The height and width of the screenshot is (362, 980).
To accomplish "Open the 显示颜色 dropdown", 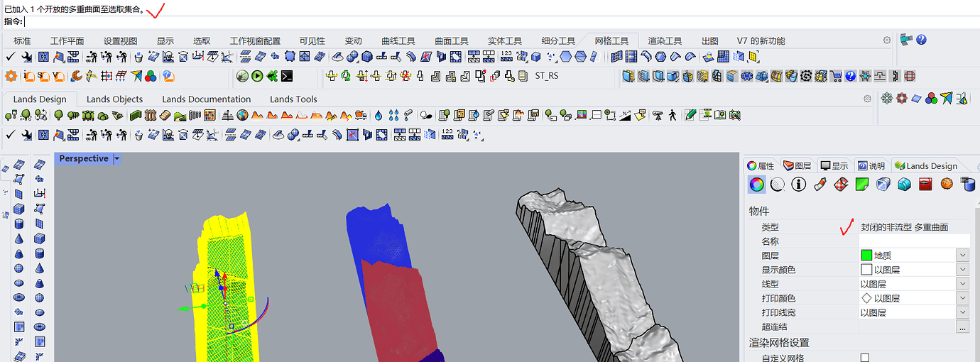I will (x=963, y=270).
